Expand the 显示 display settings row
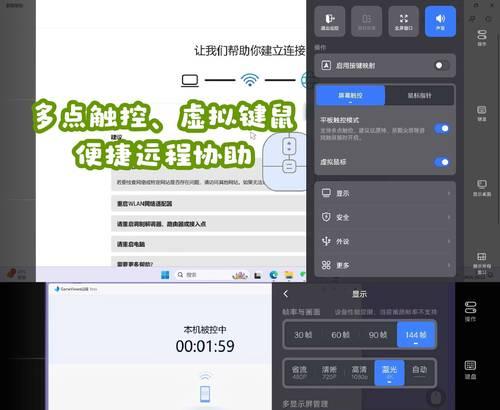The image size is (500, 410). click(385, 193)
